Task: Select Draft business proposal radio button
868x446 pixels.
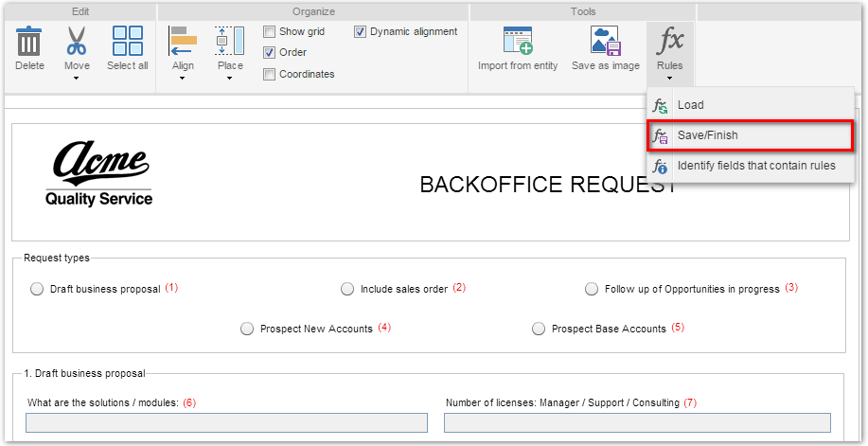Action: pos(37,289)
